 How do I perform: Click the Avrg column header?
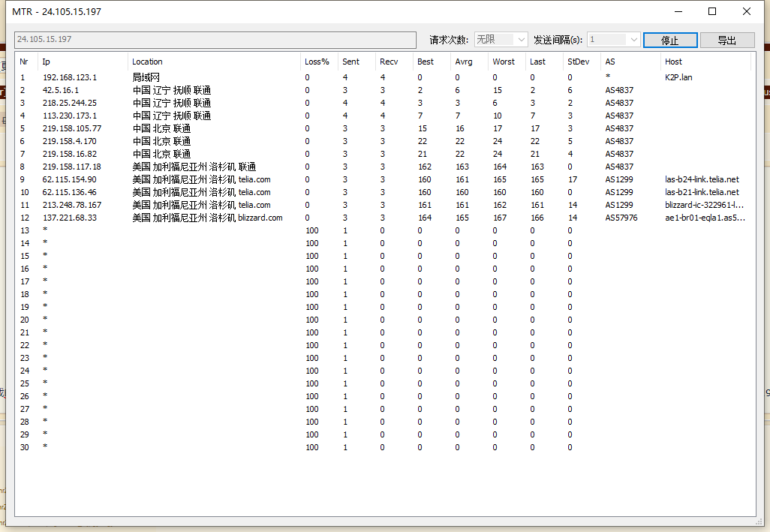tap(464, 62)
